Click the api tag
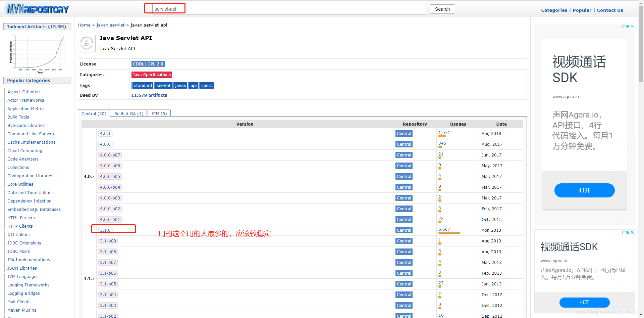Viewport: 644px width, 318px height. [193, 86]
